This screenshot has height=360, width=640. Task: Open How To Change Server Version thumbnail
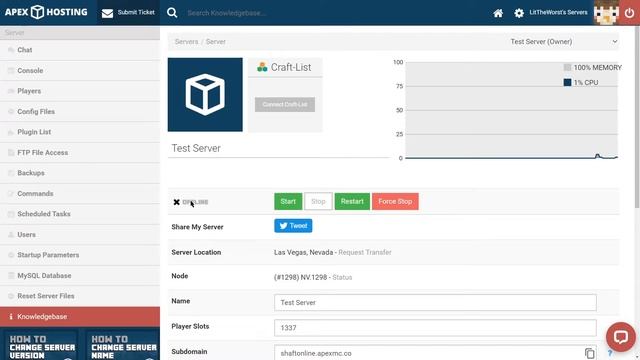41,345
